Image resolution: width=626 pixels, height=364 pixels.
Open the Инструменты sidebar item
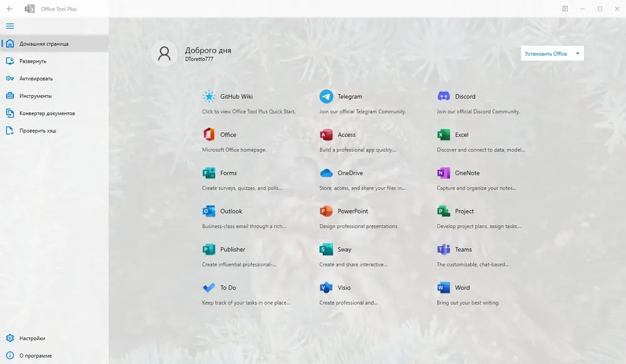point(54,96)
